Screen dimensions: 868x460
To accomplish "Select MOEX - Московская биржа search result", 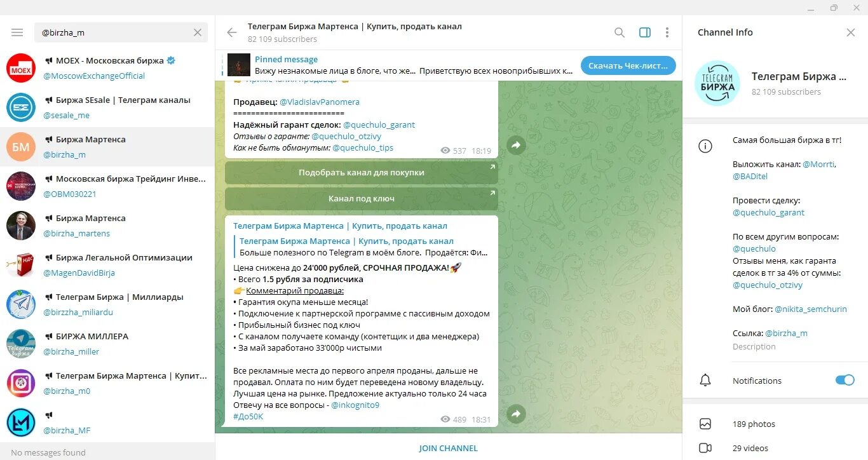I will 107,68.
